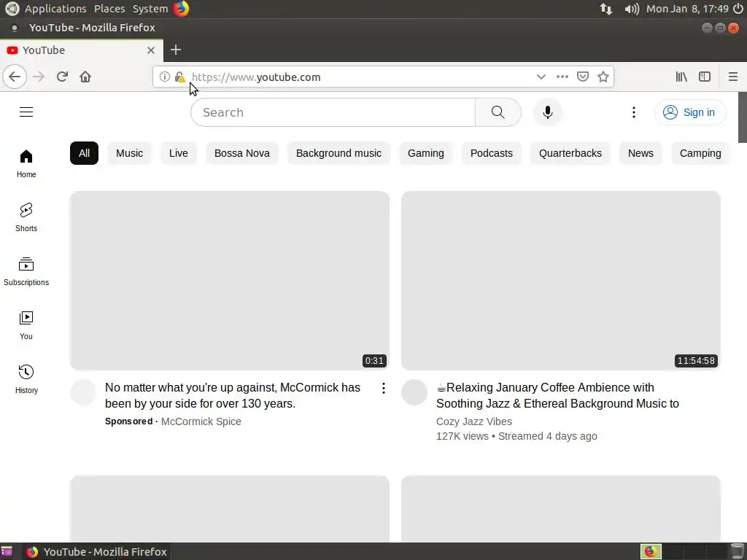Visit the Cozy Jazz Vibes channel
This screenshot has width=747, height=560.
pyautogui.click(x=474, y=421)
